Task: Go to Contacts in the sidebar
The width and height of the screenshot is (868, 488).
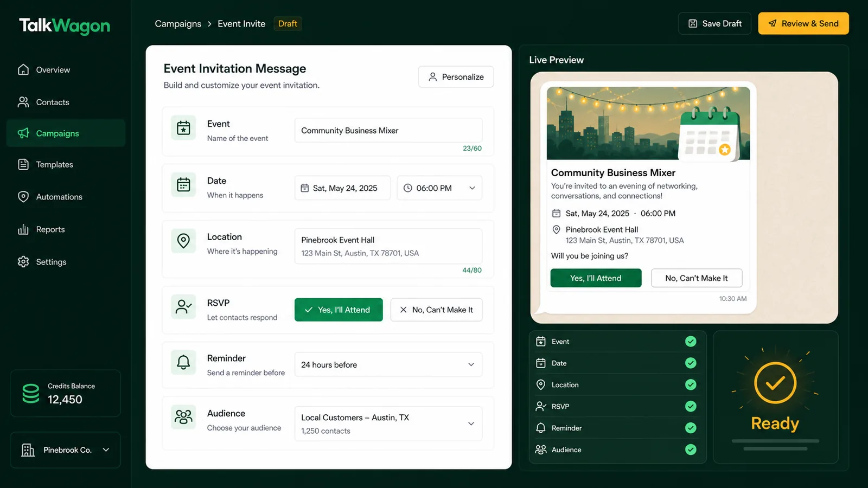Action: click(x=66, y=102)
